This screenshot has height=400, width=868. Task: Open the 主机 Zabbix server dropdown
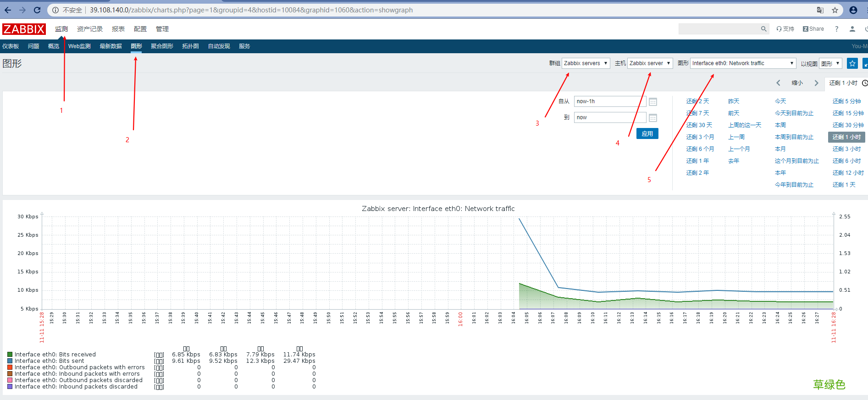pyautogui.click(x=650, y=63)
